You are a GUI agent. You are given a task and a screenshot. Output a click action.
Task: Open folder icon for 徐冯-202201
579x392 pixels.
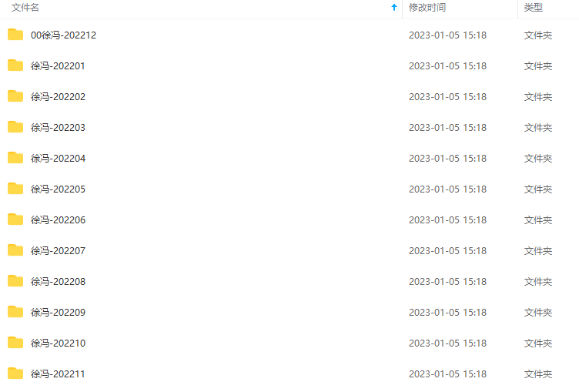[x=15, y=65]
